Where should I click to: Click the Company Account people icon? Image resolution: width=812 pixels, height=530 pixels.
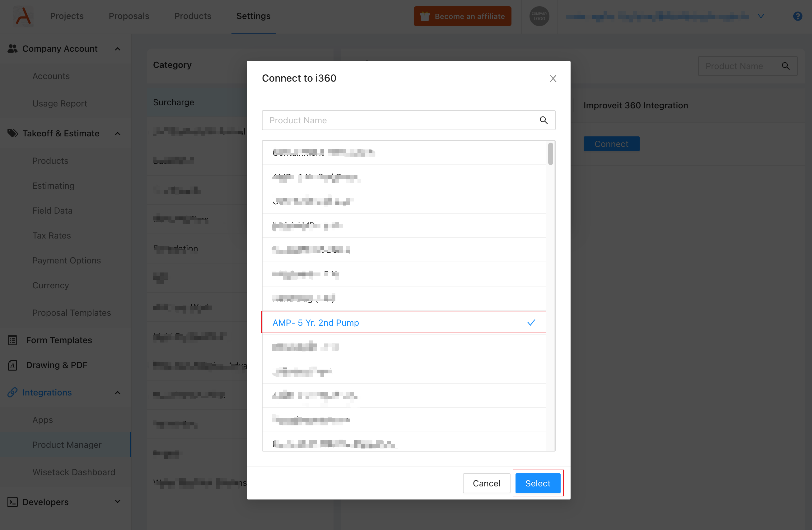tap(12, 49)
